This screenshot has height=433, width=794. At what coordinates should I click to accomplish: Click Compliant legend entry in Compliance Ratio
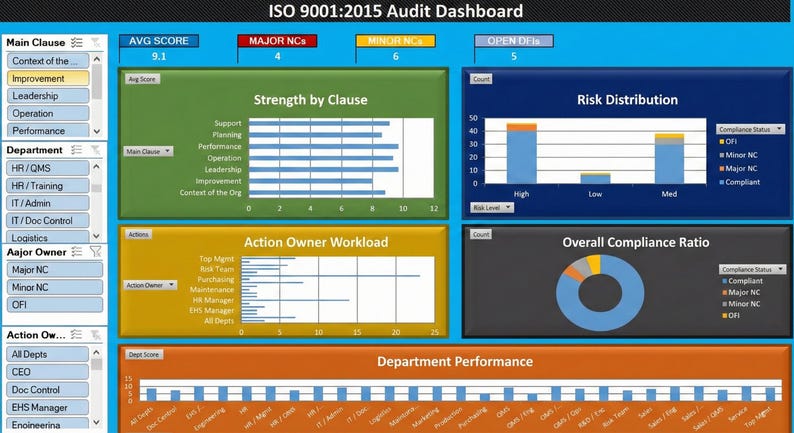(x=742, y=281)
